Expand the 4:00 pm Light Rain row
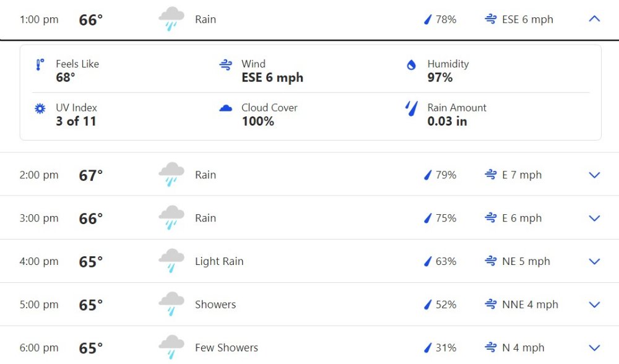Image resolution: width=619 pixels, height=364 pixels. coord(594,261)
